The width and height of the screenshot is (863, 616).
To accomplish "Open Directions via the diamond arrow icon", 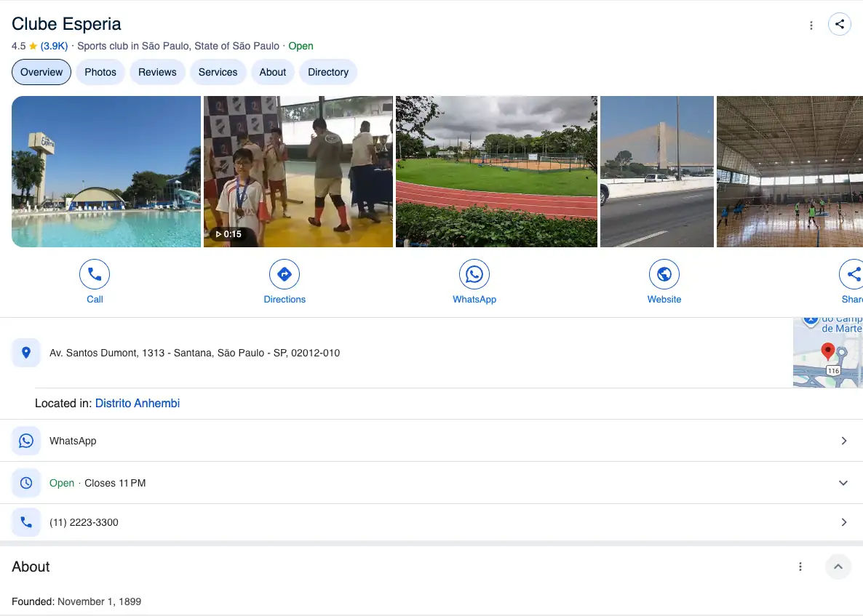I will [285, 274].
